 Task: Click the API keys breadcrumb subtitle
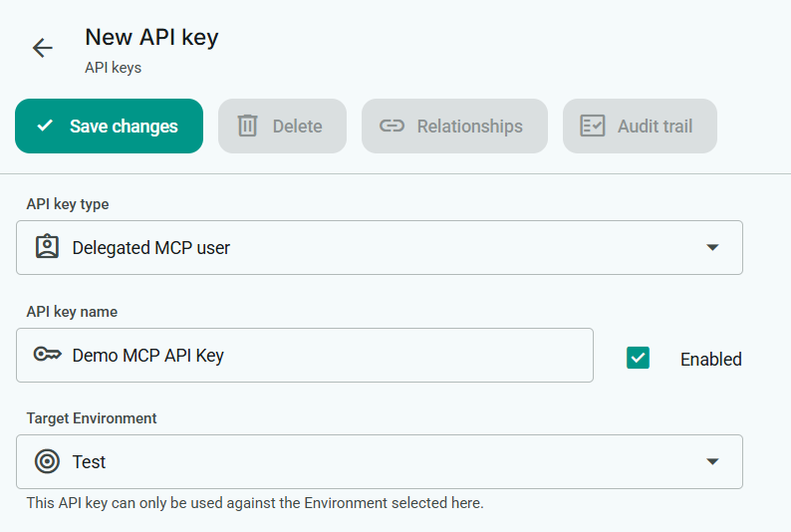(113, 69)
